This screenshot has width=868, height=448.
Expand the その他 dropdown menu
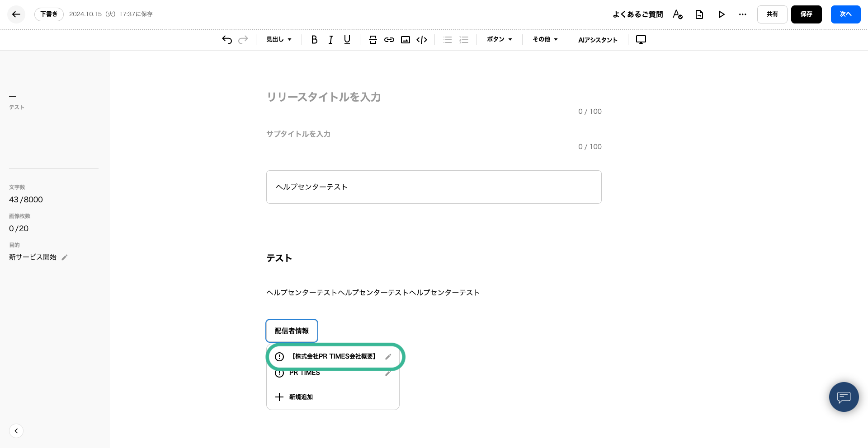pyautogui.click(x=545, y=40)
